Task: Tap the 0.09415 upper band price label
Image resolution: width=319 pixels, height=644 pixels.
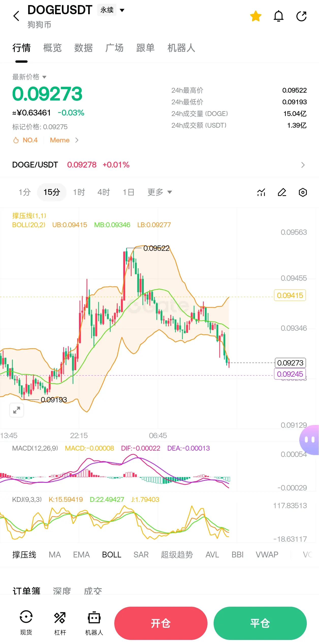Action: coord(290,295)
